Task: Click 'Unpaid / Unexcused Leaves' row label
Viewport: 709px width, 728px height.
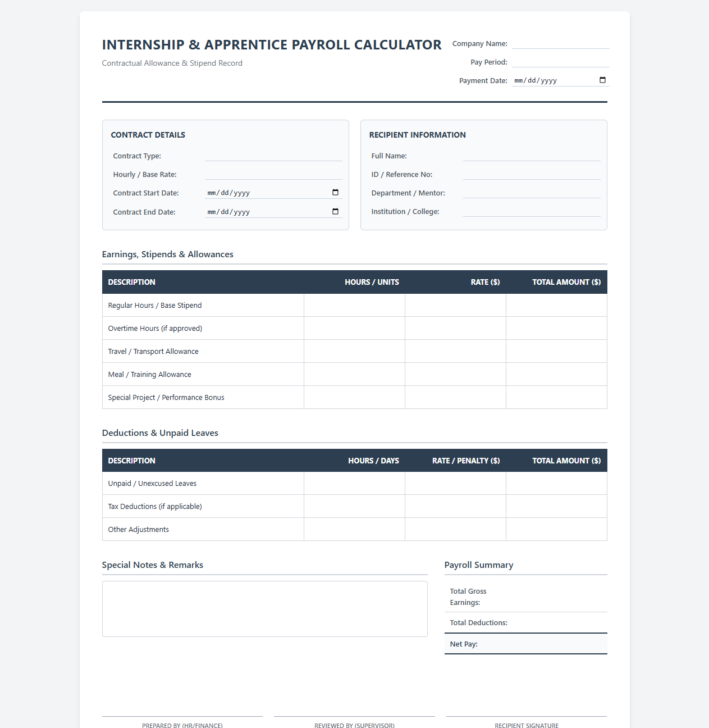Action: (152, 483)
